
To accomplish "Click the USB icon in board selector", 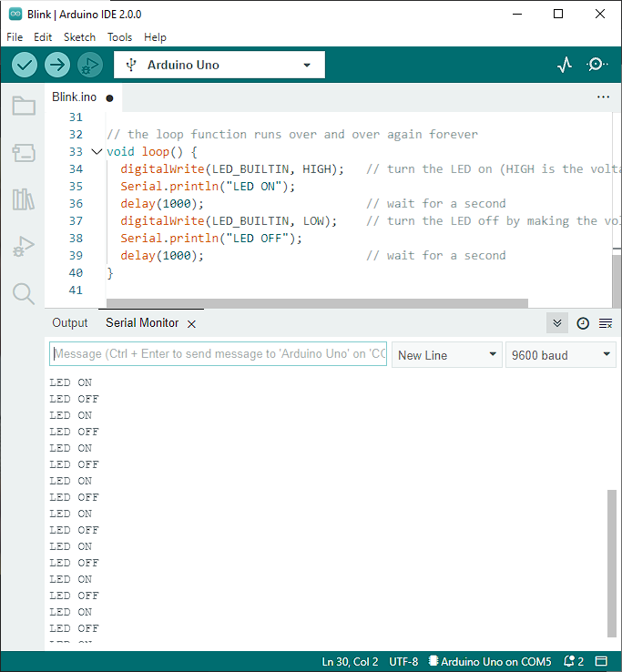I will (131, 66).
